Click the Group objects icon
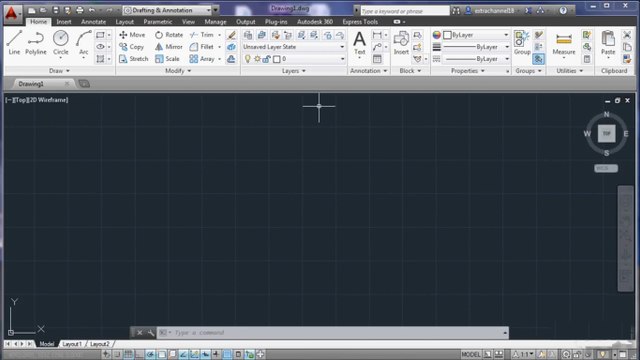This screenshot has width=640, height=360. (x=522, y=42)
